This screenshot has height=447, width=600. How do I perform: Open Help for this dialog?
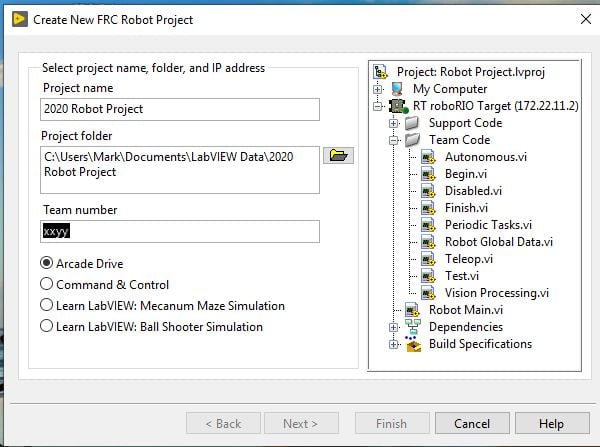click(552, 423)
